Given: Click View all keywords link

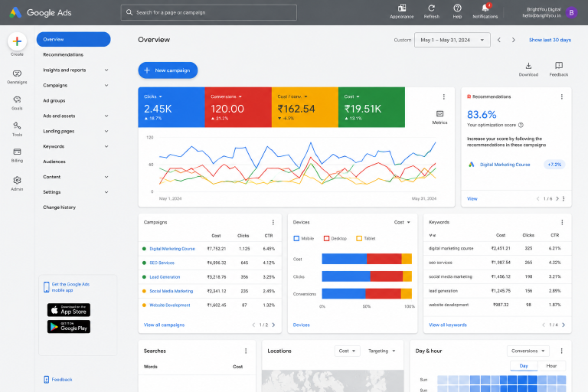Looking at the screenshot, I should pos(448,325).
